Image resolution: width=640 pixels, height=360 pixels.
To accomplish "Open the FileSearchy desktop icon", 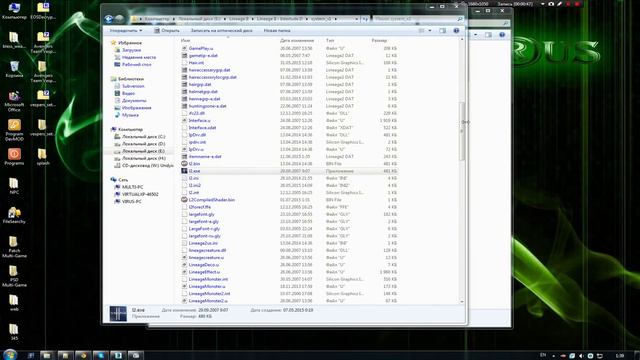I will coord(14,215).
